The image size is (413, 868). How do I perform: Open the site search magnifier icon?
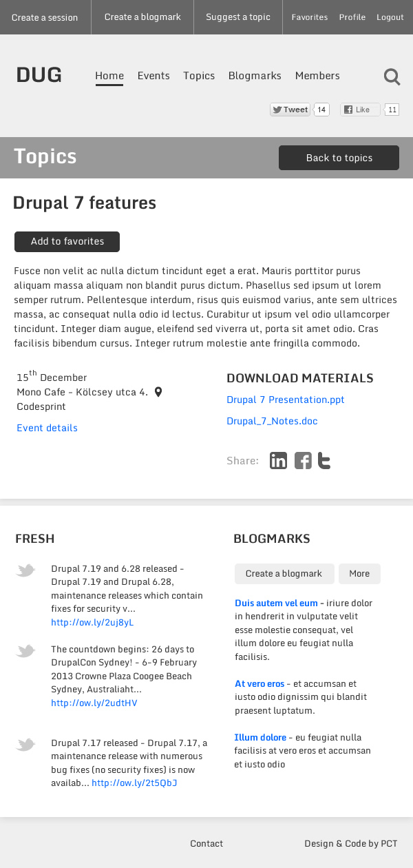(392, 77)
